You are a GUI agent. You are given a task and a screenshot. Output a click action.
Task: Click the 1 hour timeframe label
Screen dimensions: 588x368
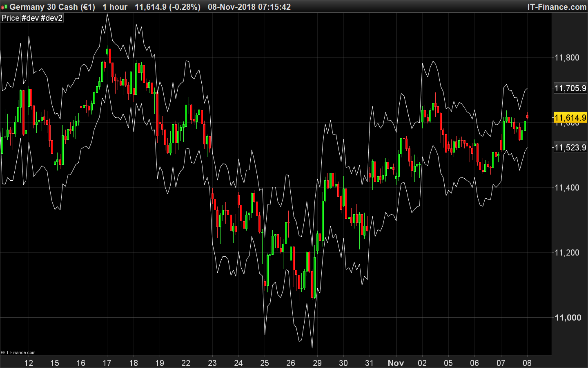click(115, 7)
